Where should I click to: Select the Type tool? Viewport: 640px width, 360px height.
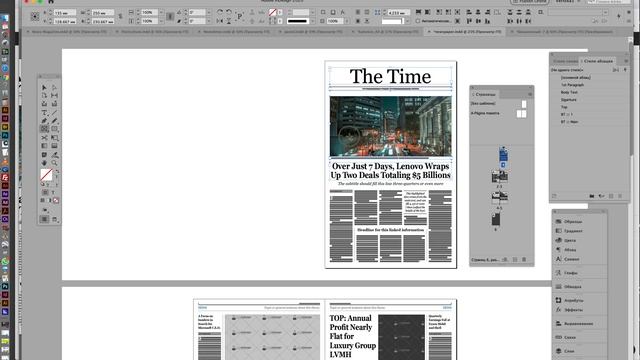44,113
